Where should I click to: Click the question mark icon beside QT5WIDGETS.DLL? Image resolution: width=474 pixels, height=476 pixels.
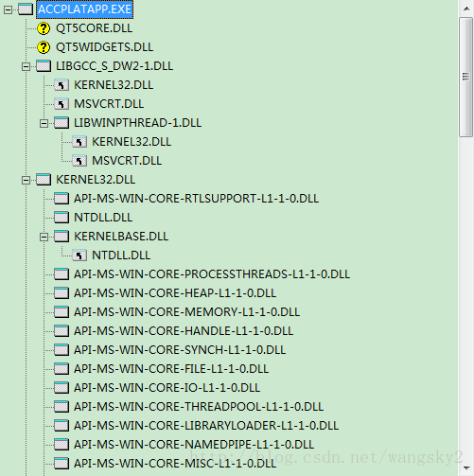[44, 47]
